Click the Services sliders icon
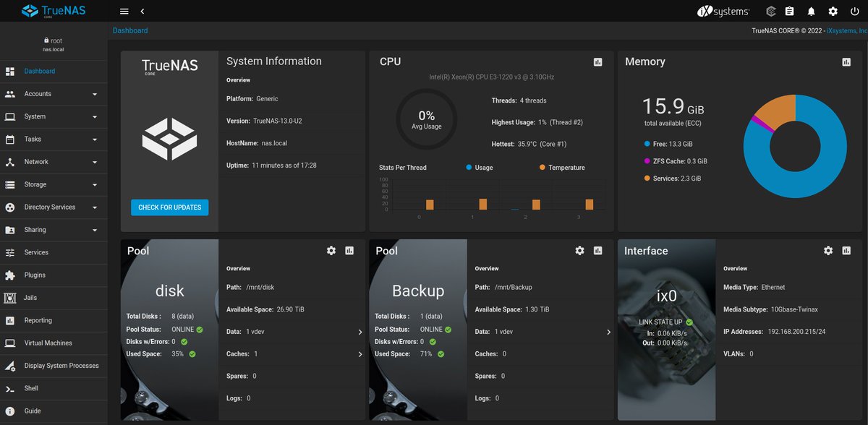Screen dimensions: 868x425 pyautogui.click(x=10, y=252)
